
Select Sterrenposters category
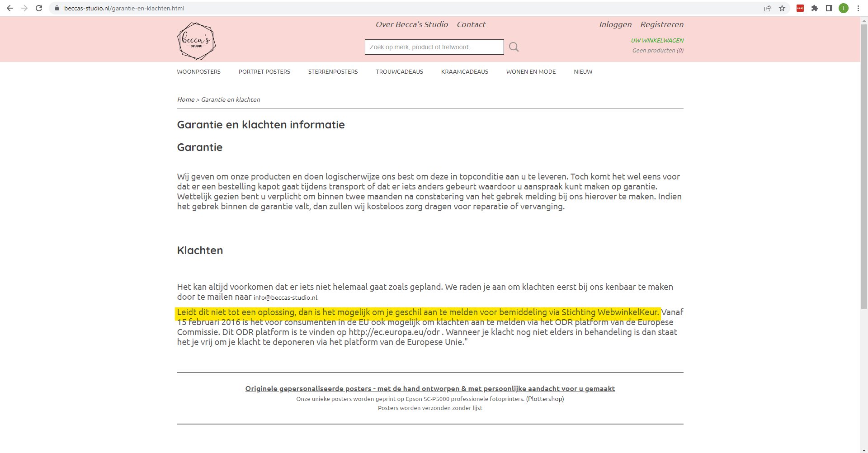tap(333, 72)
